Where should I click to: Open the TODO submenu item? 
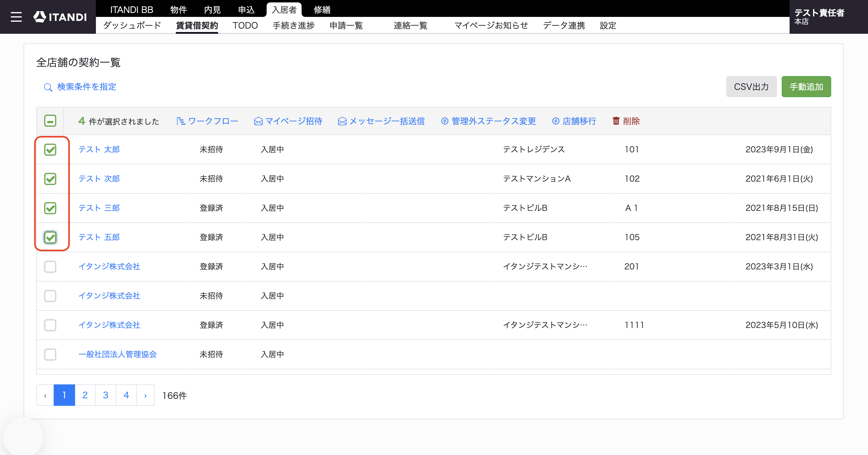(245, 25)
